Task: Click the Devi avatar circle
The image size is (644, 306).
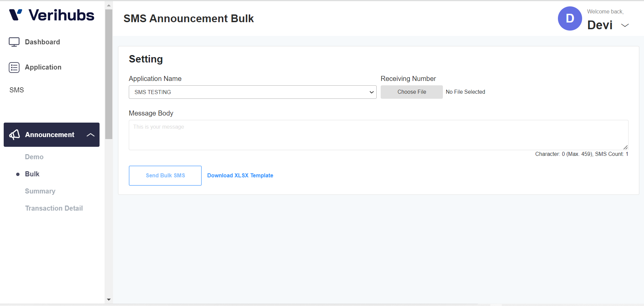Action: pos(570,18)
